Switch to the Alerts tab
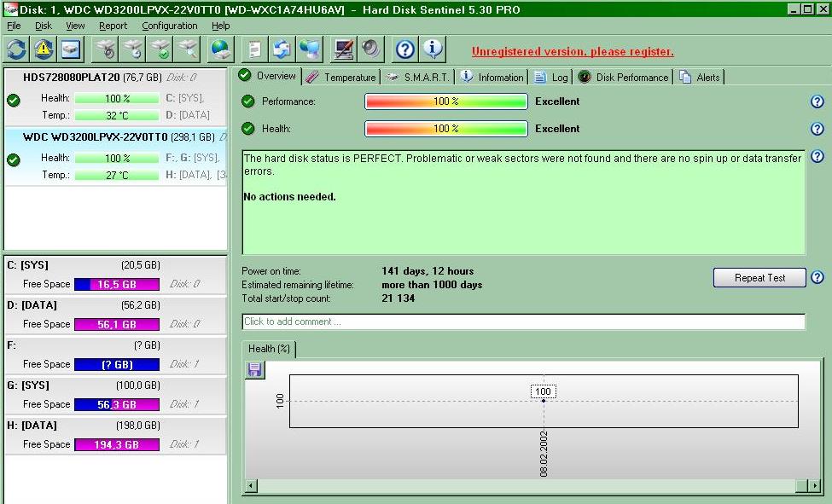The height and width of the screenshot is (504, 832). 700,78
